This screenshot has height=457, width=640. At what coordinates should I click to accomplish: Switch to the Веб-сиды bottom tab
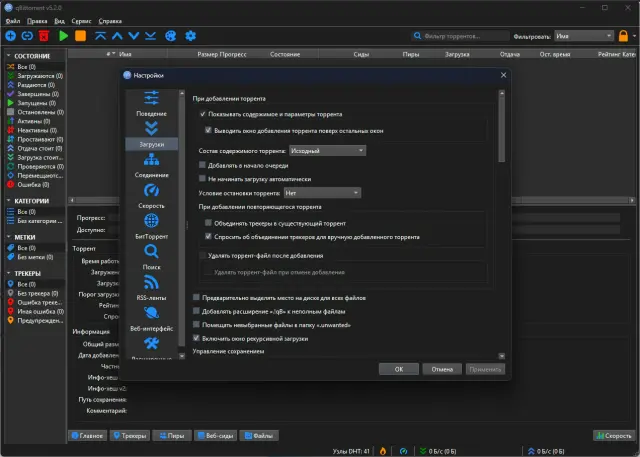216,436
